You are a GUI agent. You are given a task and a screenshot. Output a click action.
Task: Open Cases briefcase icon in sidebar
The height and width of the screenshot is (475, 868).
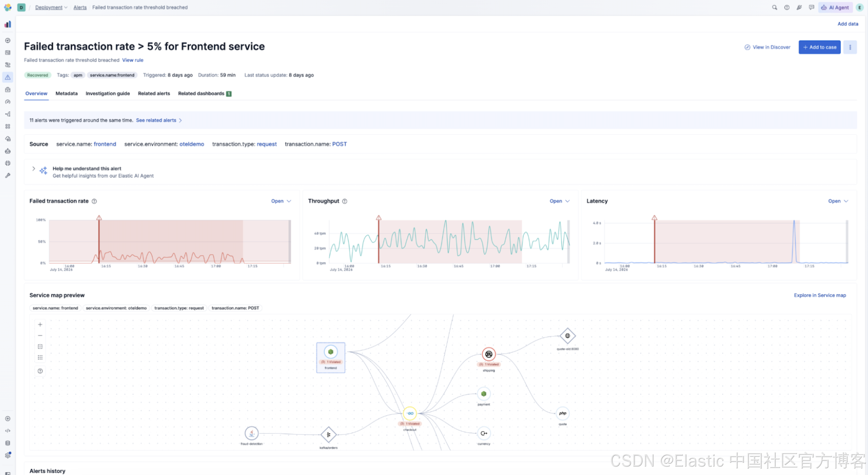coord(8,90)
